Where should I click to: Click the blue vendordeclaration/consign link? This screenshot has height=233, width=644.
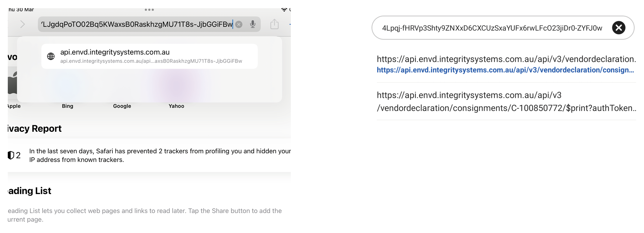point(505,70)
